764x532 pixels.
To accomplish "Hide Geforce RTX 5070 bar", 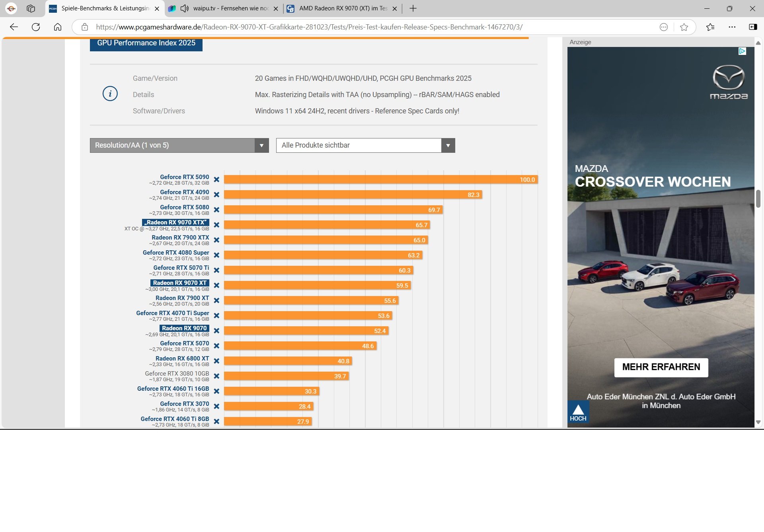I will tap(216, 346).
